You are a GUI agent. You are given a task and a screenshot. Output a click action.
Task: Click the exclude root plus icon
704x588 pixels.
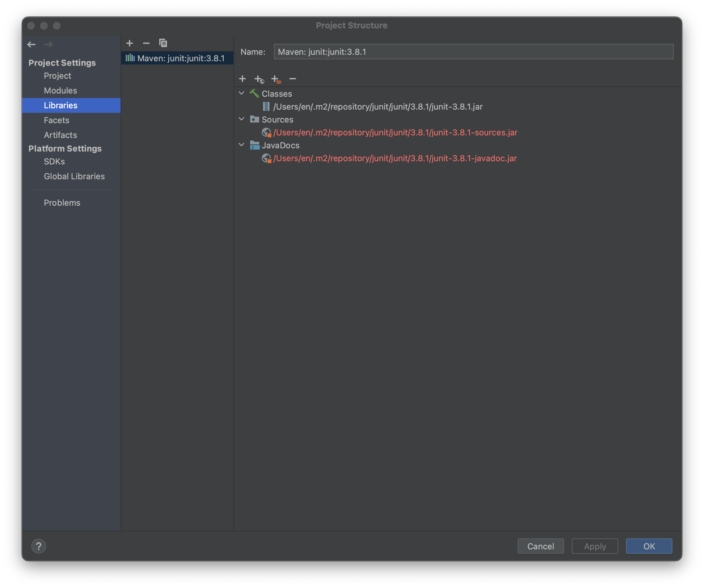(276, 79)
